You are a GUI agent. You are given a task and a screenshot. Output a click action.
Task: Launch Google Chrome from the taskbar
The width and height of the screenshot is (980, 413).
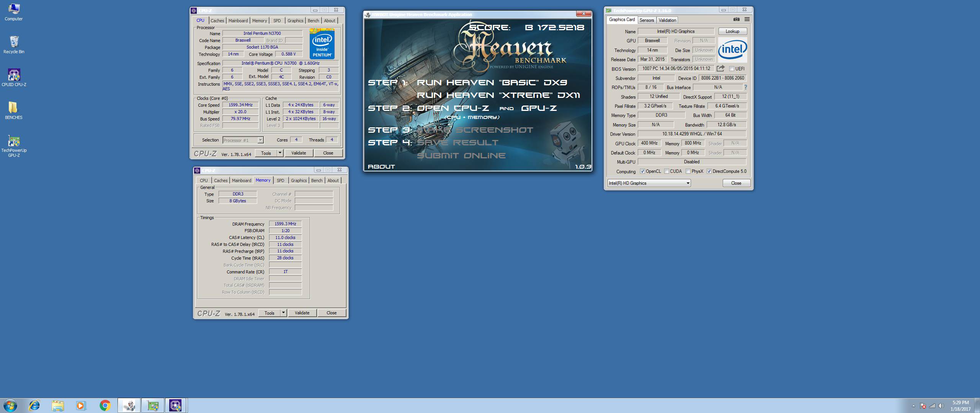105,405
